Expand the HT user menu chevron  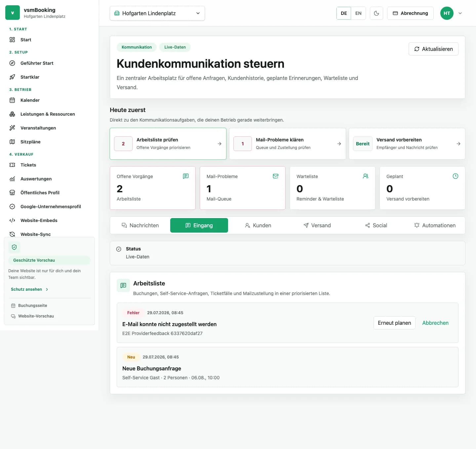coord(460,13)
